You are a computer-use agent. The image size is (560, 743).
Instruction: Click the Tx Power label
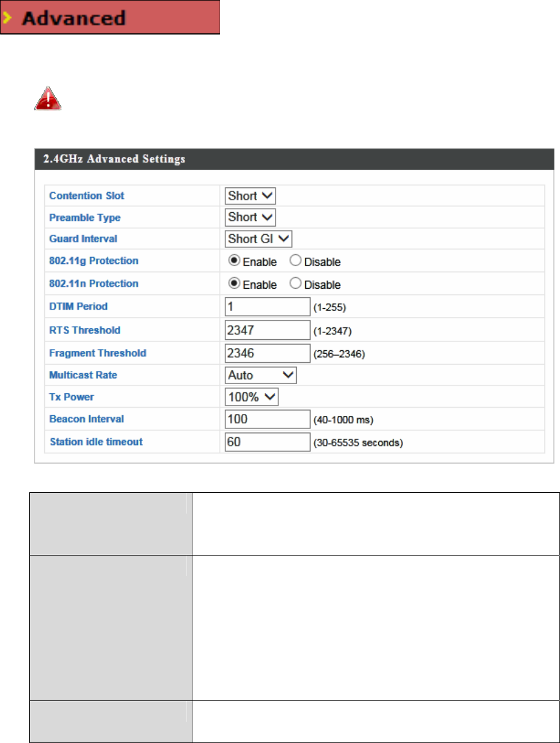pos(71,397)
